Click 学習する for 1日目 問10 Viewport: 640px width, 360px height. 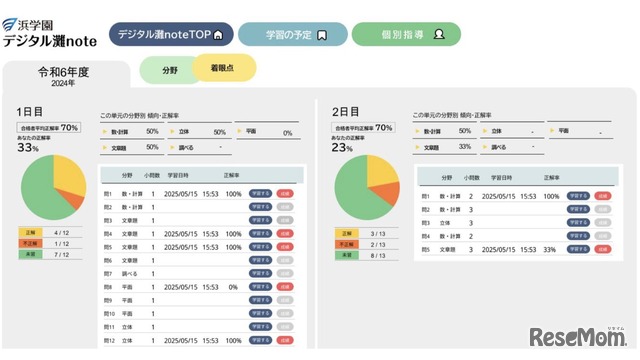[260, 313]
